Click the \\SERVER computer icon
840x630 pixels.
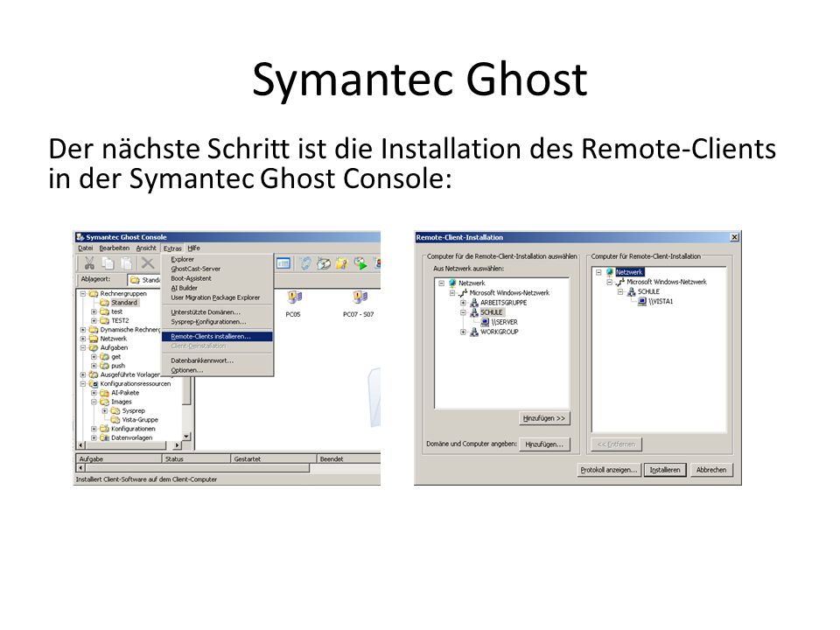pos(485,322)
